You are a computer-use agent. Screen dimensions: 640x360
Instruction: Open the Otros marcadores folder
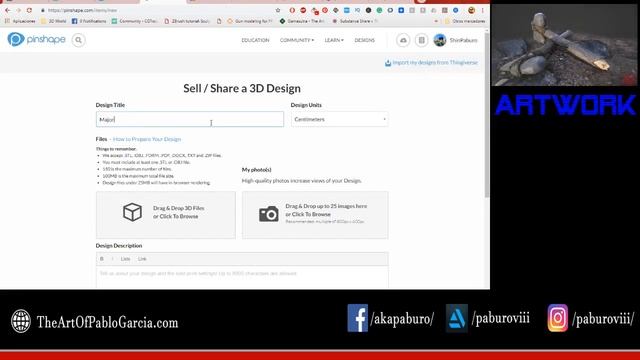click(x=465, y=21)
